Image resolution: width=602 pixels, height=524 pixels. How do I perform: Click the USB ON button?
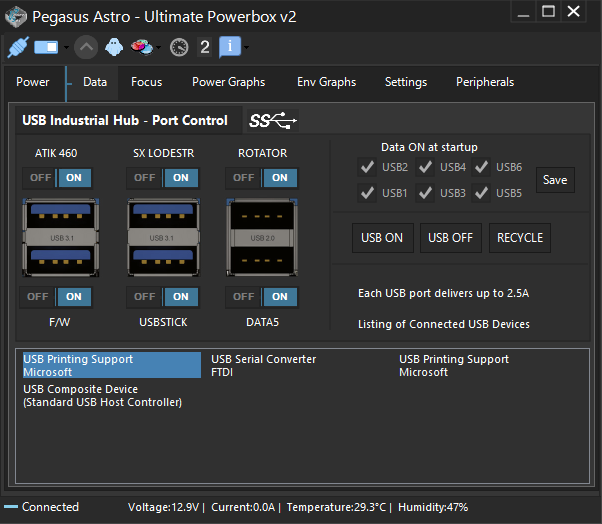pyautogui.click(x=383, y=238)
